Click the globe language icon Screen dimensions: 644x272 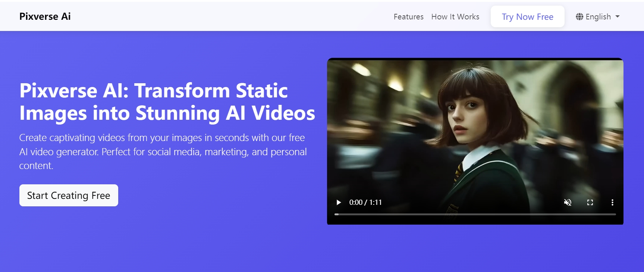point(579,16)
